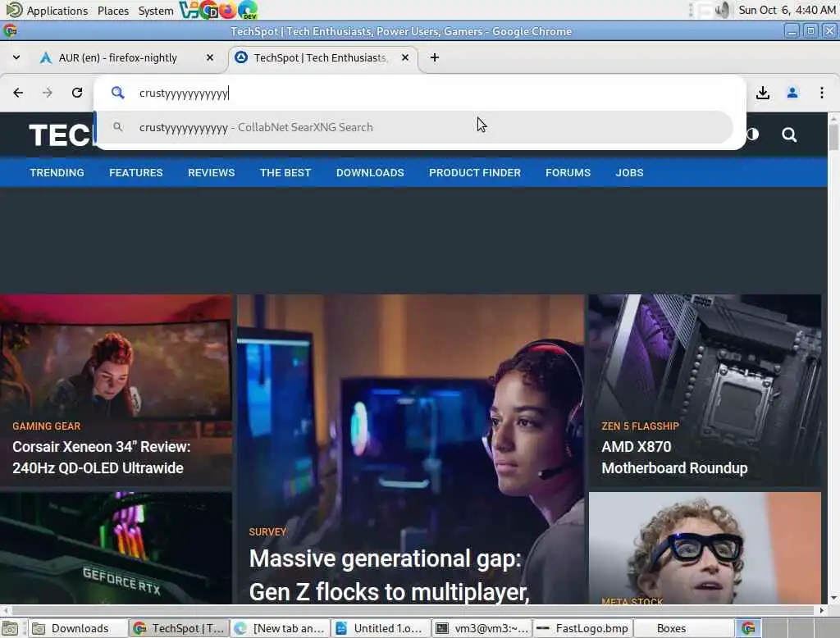
Task: Click the date and time clock
Action: (787, 10)
